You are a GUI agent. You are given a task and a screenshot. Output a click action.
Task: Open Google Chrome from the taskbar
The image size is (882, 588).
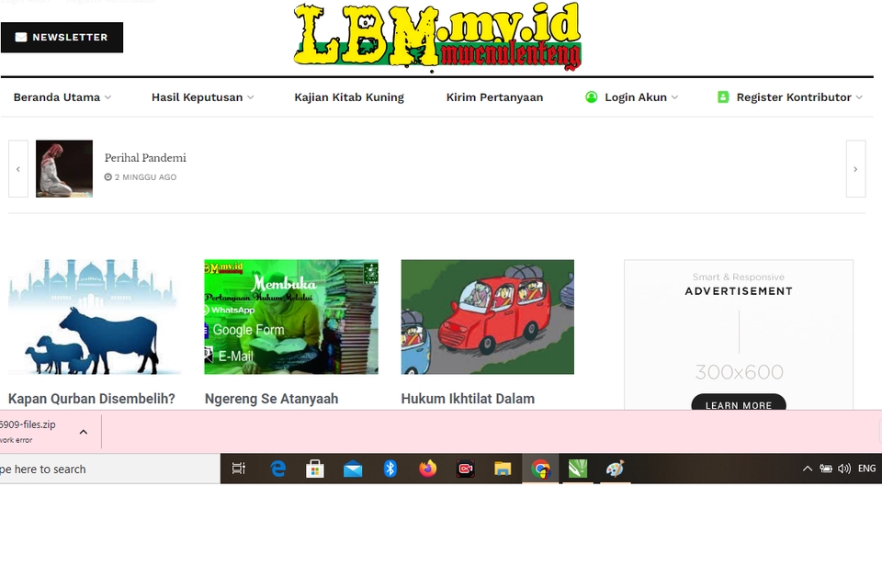[x=541, y=469]
